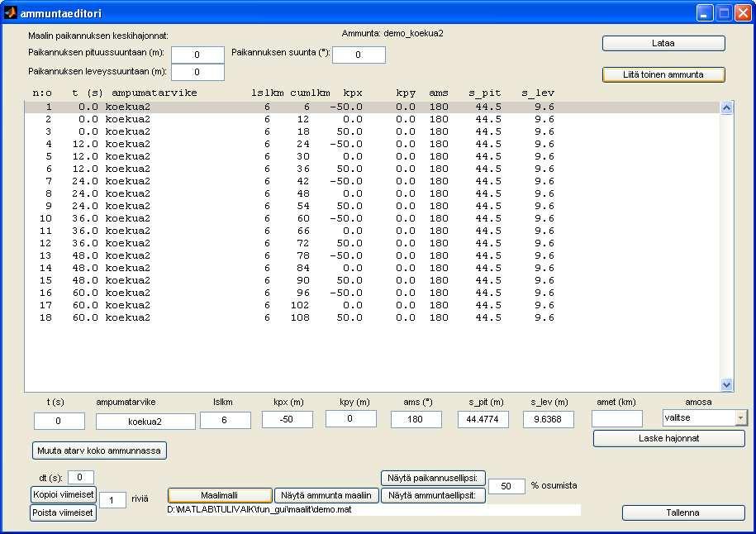The height and width of the screenshot is (534, 756).
Task: Click the s_lev (m) field showing 9.6368
Action: coord(548,419)
